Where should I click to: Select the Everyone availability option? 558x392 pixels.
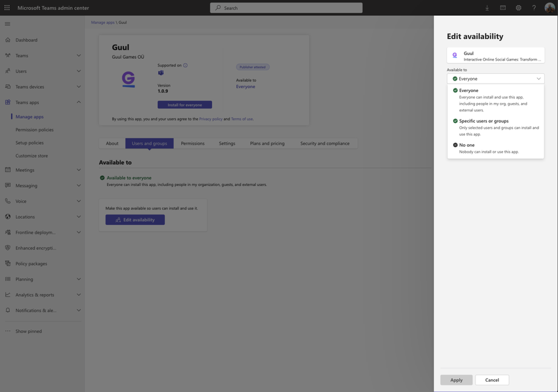[x=496, y=100]
